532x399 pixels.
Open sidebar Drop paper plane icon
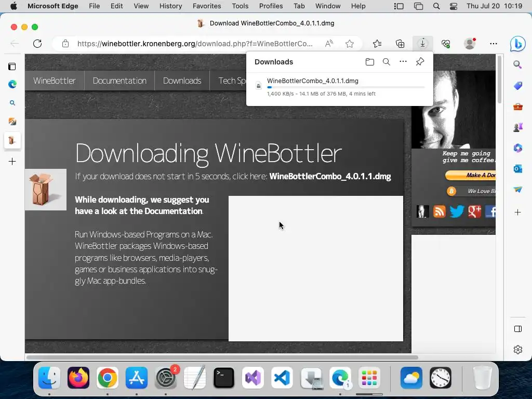pyautogui.click(x=518, y=189)
